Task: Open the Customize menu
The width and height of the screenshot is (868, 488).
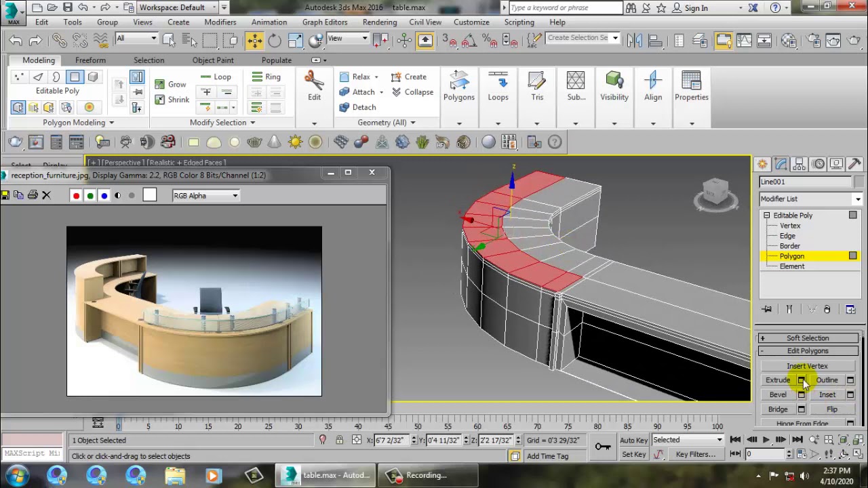Action: pos(471,22)
